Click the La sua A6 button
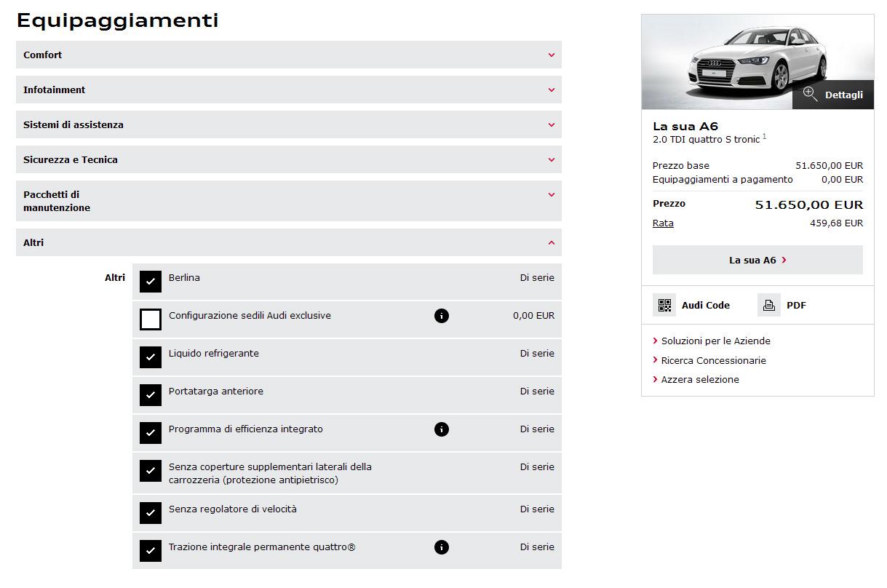The width and height of the screenshot is (887, 588). 757,260
